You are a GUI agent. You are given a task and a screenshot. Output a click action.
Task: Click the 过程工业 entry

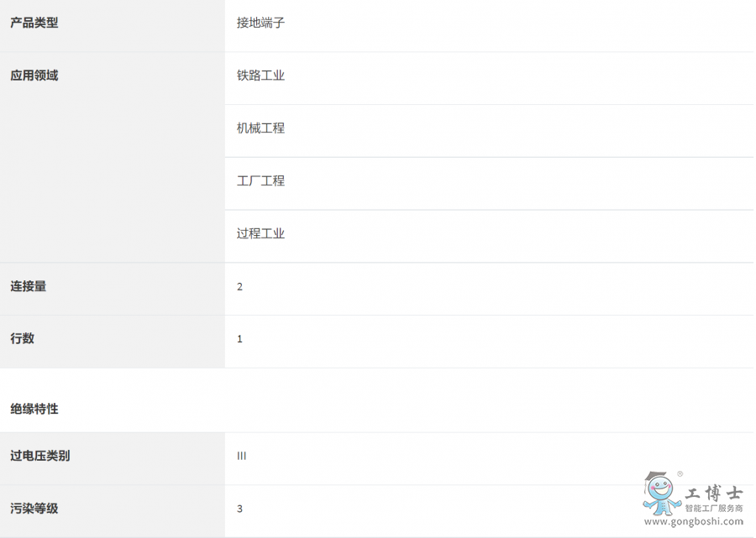pyautogui.click(x=260, y=234)
